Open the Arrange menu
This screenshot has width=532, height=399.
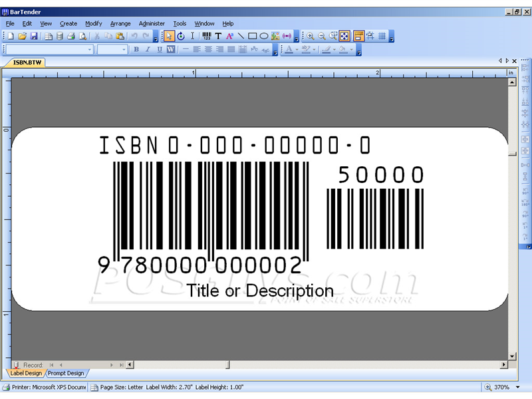tap(120, 23)
